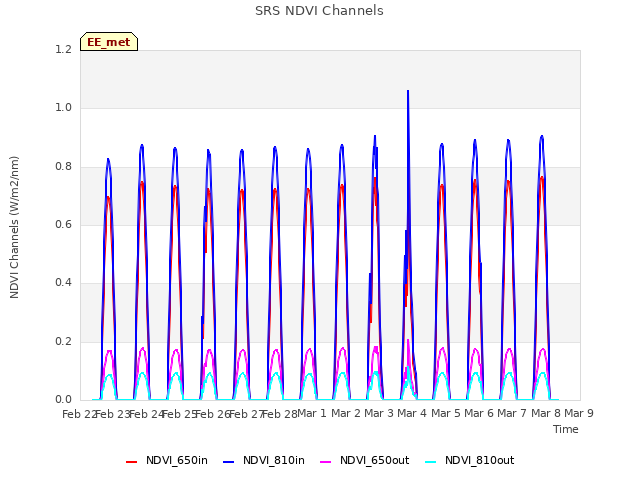The width and height of the screenshot is (640, 480).
Task: Click the blue NDVI_810in legend swatch
Action: point(229,462)
